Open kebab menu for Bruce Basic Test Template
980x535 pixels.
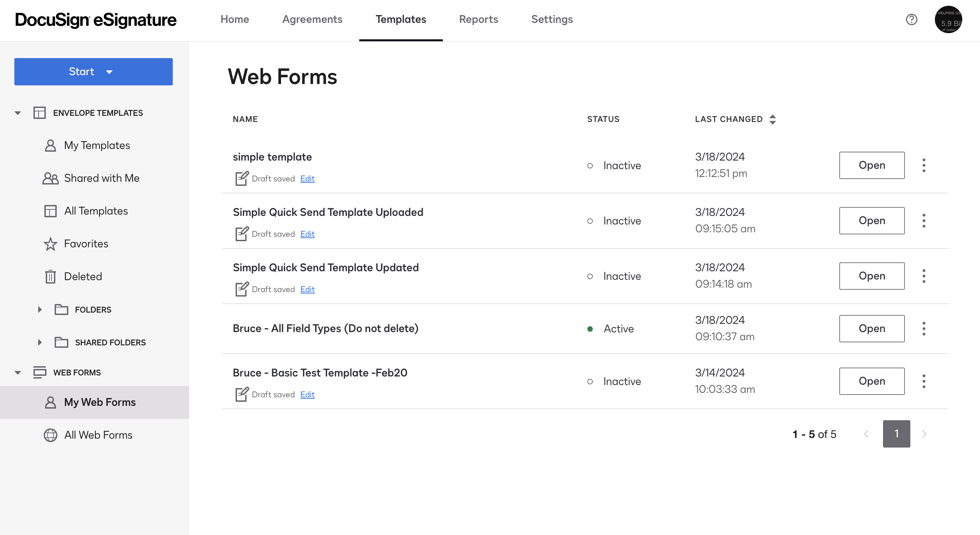coord(924,381)
